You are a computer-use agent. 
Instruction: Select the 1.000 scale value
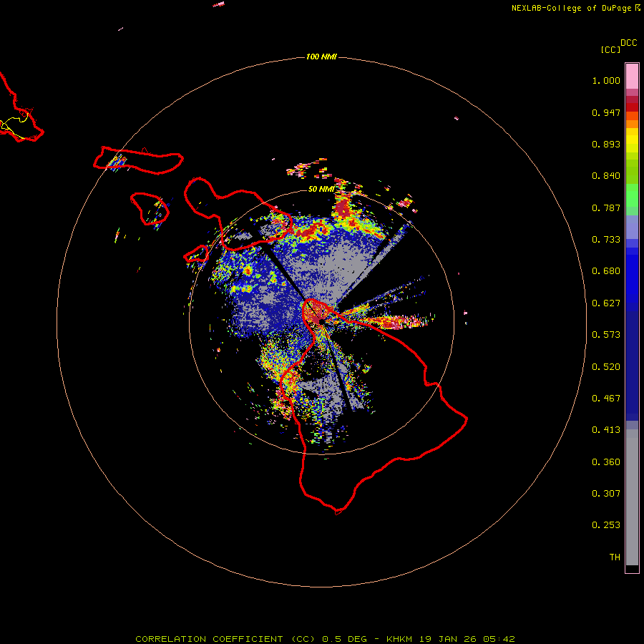[606, 80]
